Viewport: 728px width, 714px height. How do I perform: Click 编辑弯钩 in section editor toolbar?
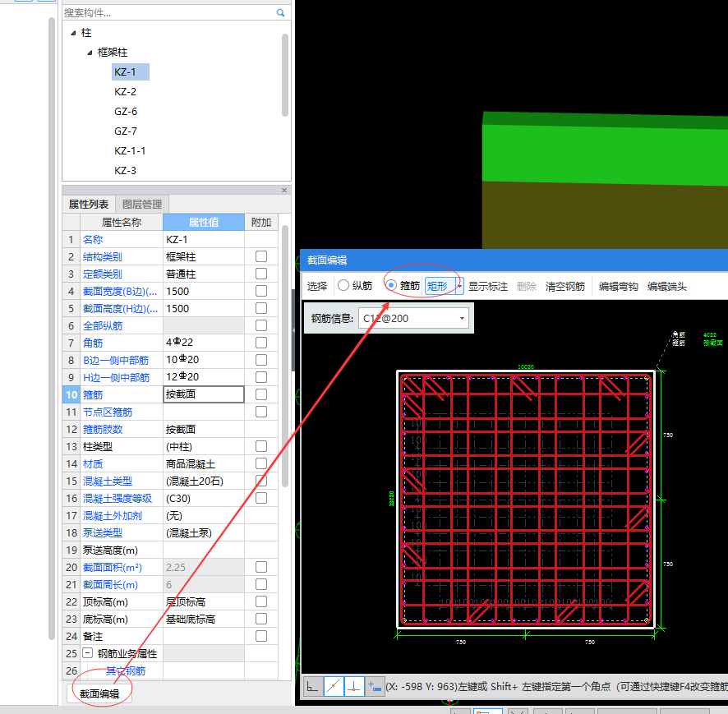(x=619, y=286)
